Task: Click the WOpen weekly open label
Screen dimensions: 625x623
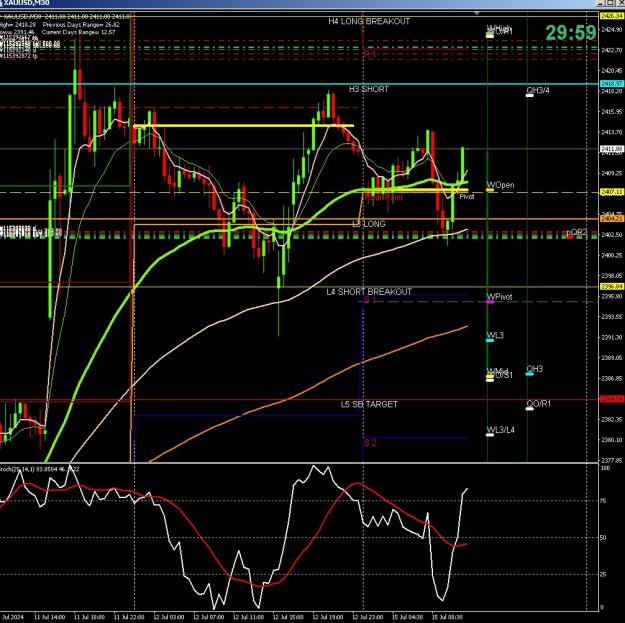Action: (x=501, y=185)
